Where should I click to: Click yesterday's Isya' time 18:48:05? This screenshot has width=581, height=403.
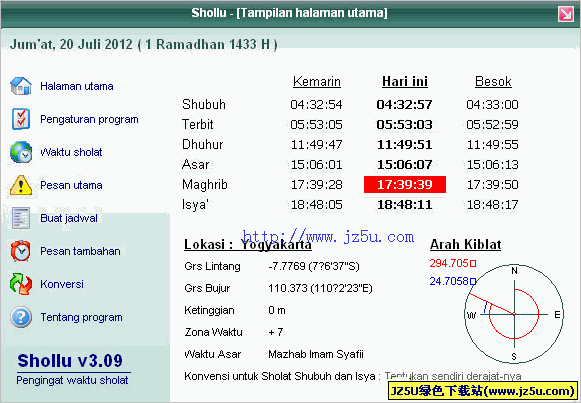coord(316,204)
